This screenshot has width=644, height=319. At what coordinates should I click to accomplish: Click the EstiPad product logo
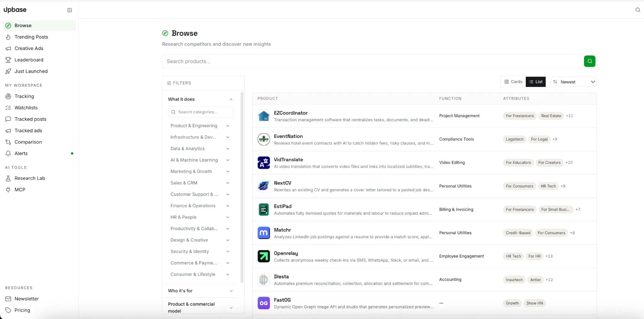point(264,209)
